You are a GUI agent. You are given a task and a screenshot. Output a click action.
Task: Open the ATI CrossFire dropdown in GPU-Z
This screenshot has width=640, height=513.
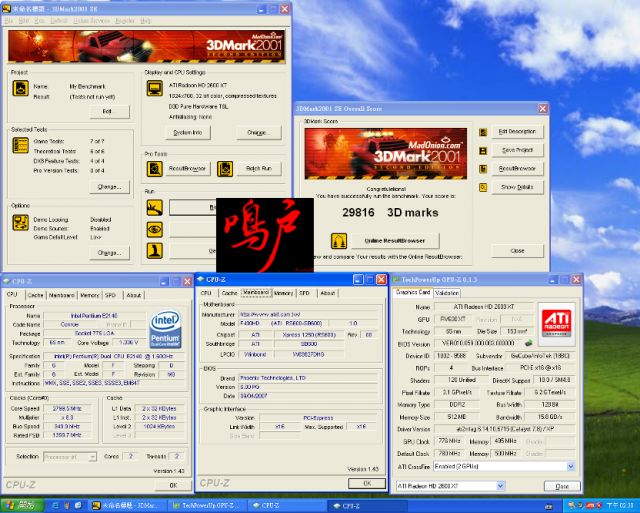[571, 466]
